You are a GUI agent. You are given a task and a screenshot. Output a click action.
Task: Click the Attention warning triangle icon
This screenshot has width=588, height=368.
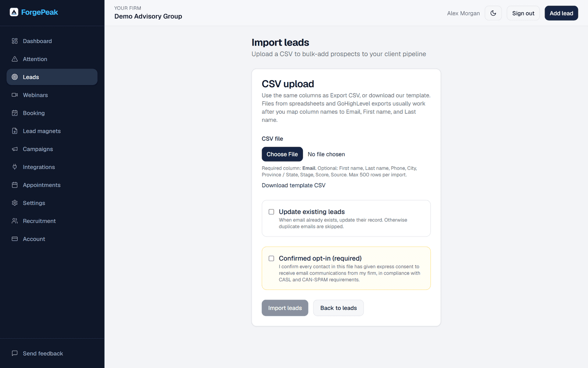coord(15,59)
